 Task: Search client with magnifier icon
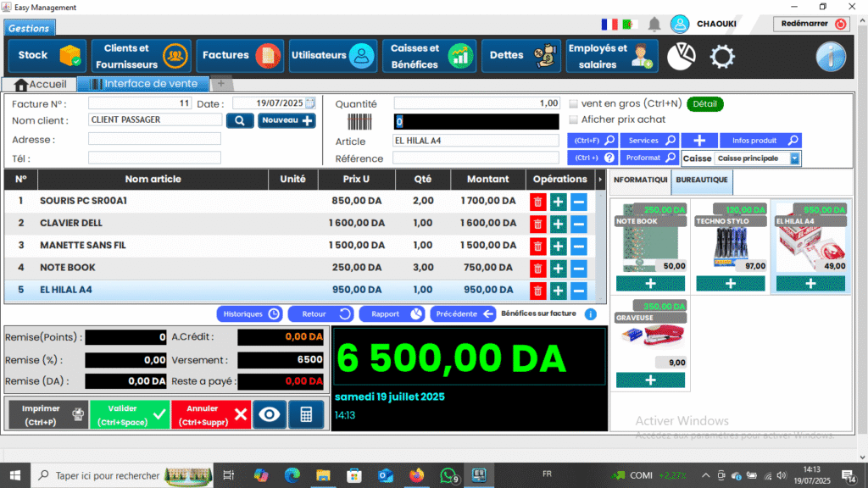tap(240, 120)
